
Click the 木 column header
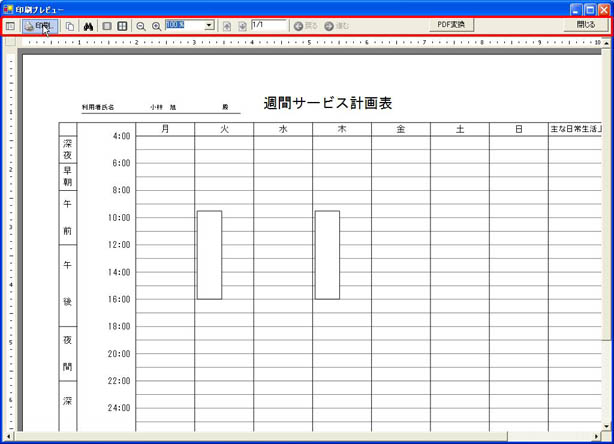(342, 129)
